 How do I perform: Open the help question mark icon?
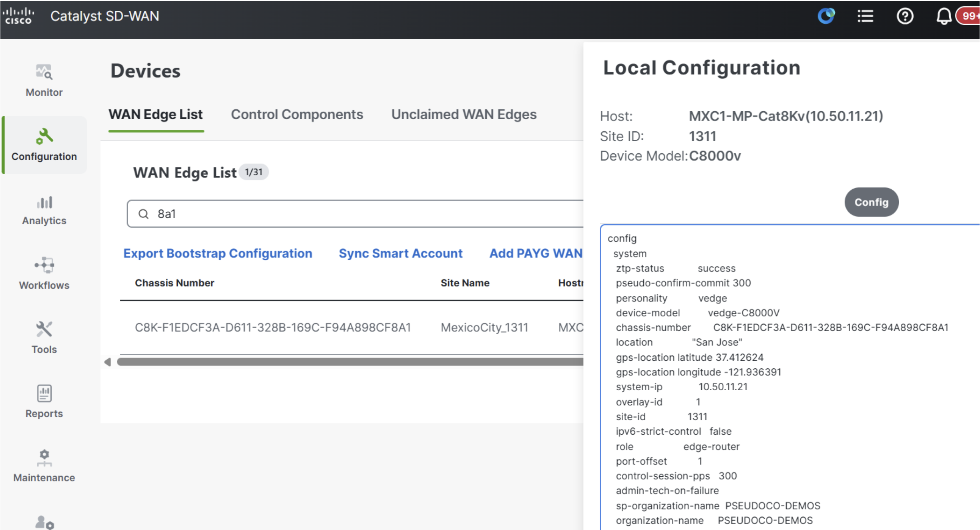pos(905,16)
